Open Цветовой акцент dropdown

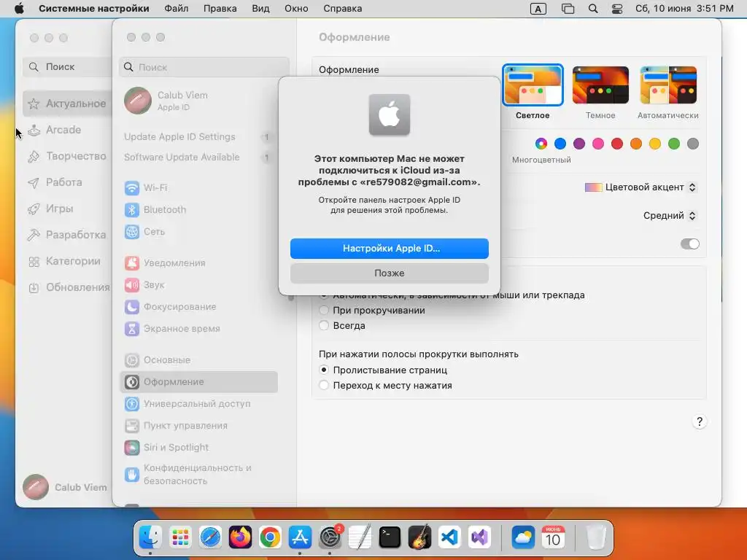(x=640, y=187)
